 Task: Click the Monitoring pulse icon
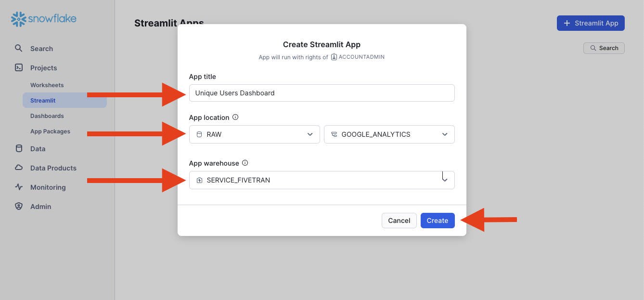point(19,187)
